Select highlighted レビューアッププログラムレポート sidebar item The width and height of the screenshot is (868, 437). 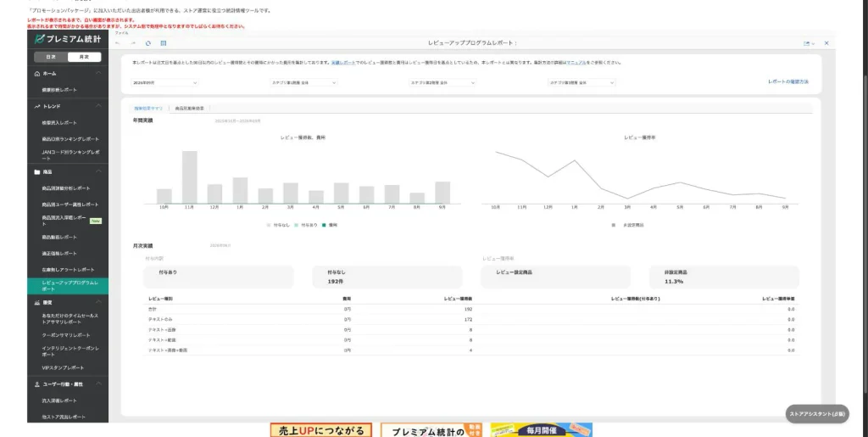pyautogui.click(x=68, y=286)
